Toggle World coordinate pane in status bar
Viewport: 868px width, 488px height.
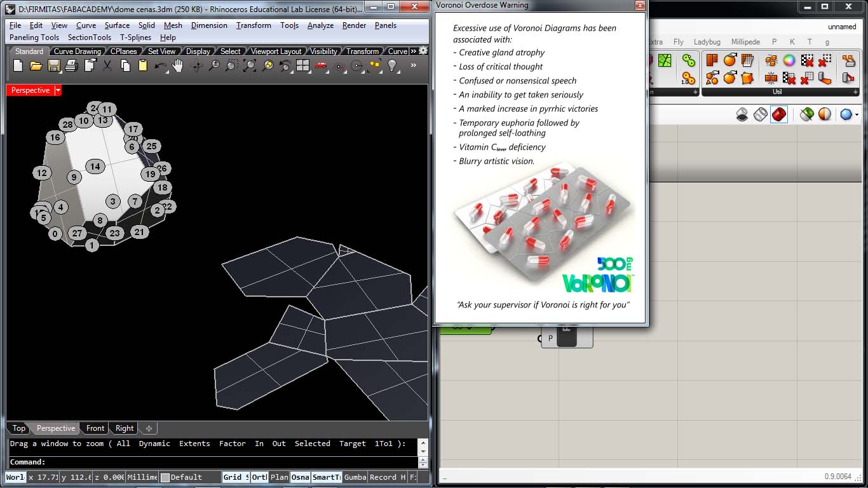[x=15, y=477]
